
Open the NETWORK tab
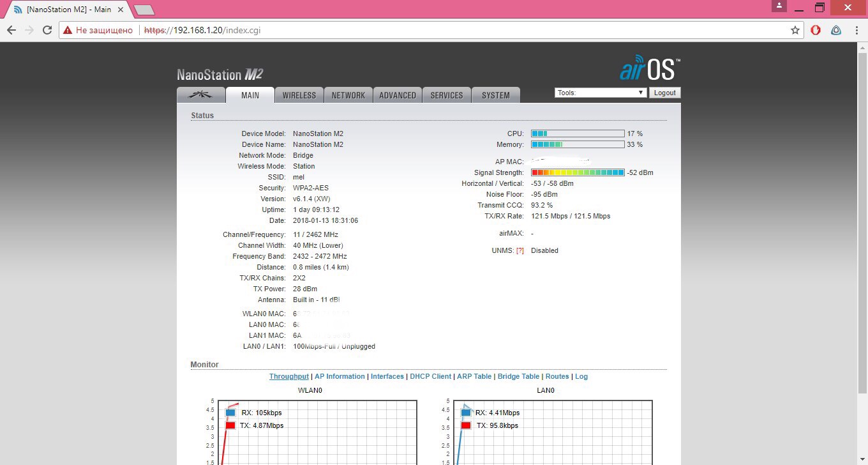(348, 95)
